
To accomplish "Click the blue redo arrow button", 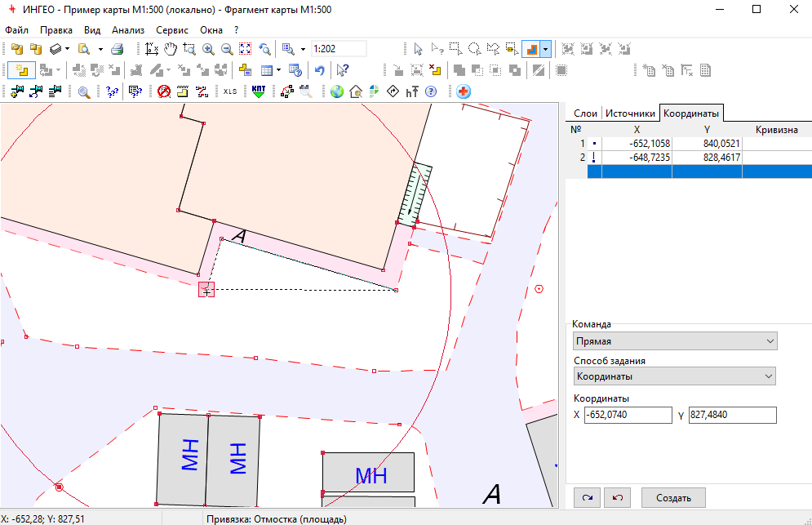I will pos(588,498).
